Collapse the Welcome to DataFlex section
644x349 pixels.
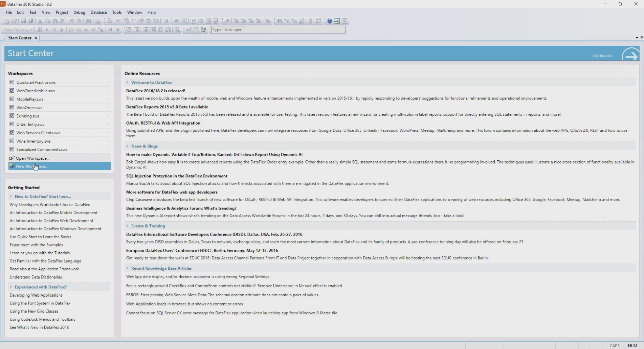pyautogui.click(x=128, y=82)
